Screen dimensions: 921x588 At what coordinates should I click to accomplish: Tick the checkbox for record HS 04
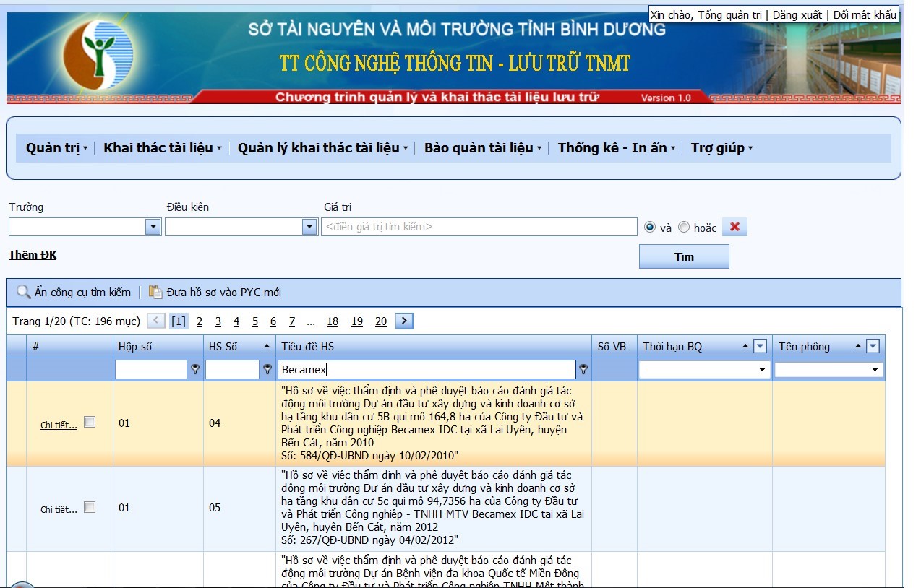click(x=90, y=423)
